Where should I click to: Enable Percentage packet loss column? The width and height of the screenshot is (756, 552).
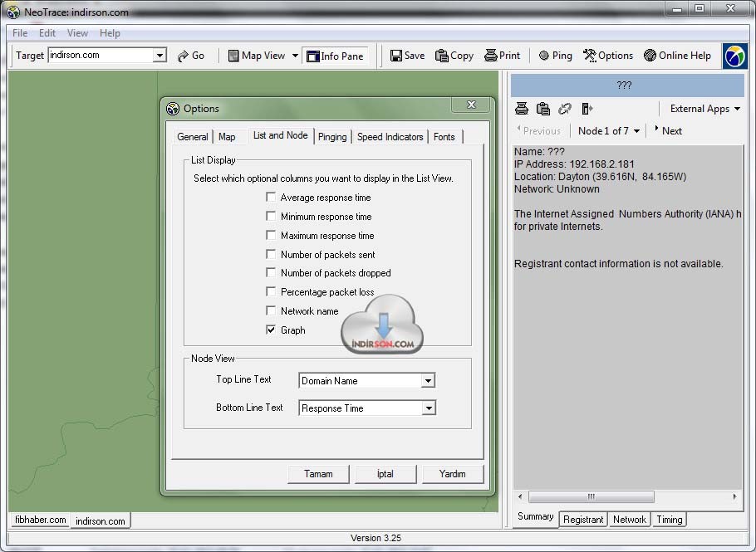[271, 292]
